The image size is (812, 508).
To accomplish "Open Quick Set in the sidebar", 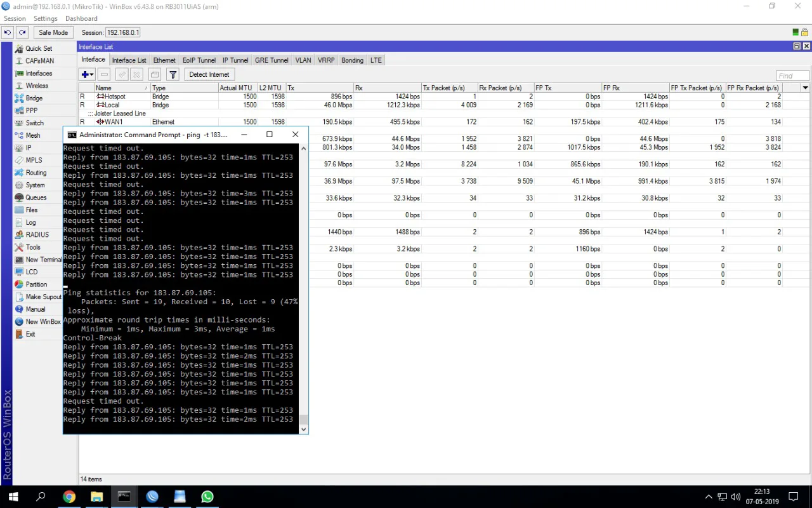I will point(38,48).
